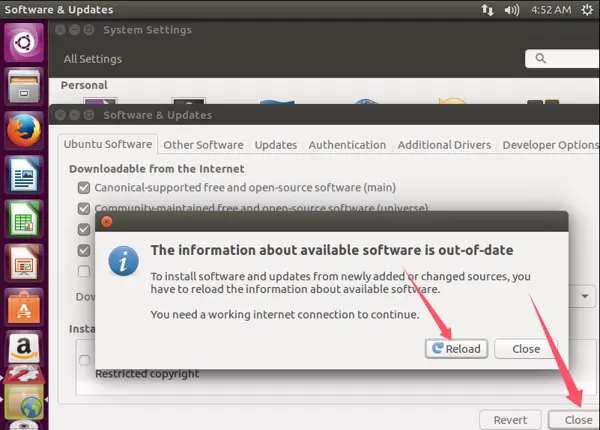Uncheck Community-maintained software (universe)
The image size is (600, 430).
click(84, 209)
